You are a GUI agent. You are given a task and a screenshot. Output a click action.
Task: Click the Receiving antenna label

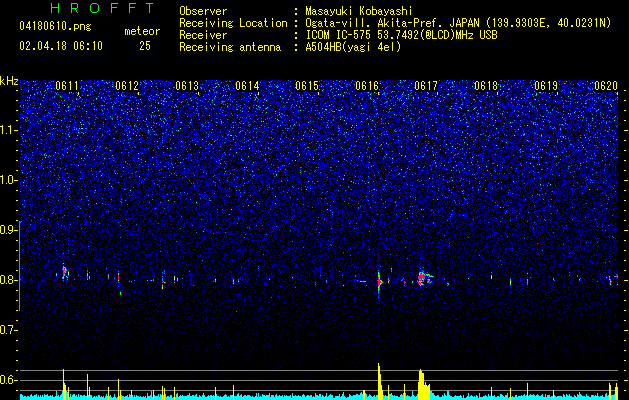tap(230, 47)
